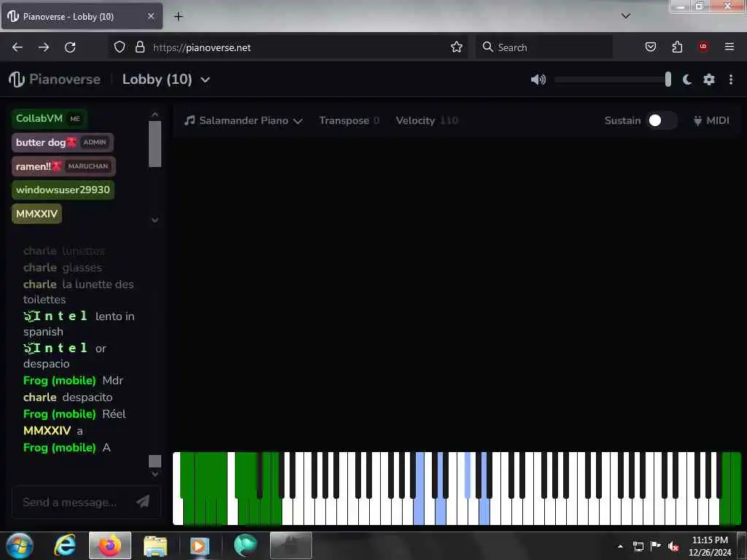Click the network tray icon
The height and width of the screenshot is (560, 747).
pos(638,546)
